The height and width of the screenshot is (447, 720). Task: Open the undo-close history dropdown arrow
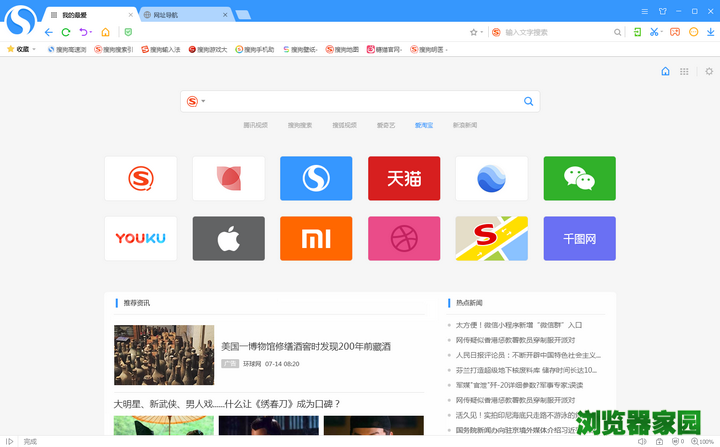coord(92,32)
